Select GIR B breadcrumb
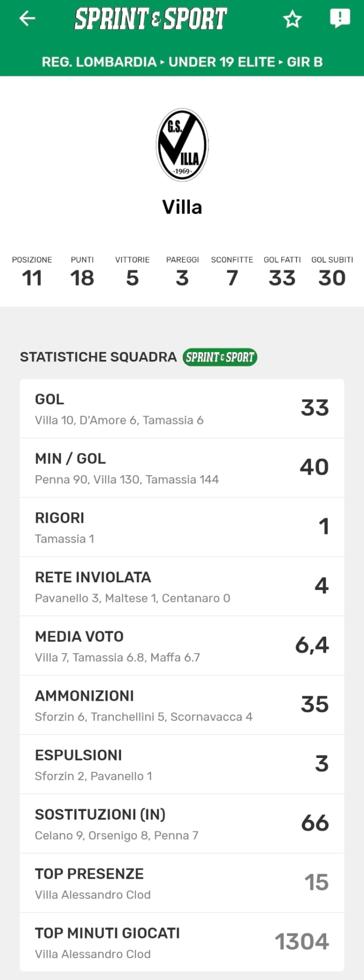This screenshot has width=364, height=980. pyautogui.click(x=305, y=62)
